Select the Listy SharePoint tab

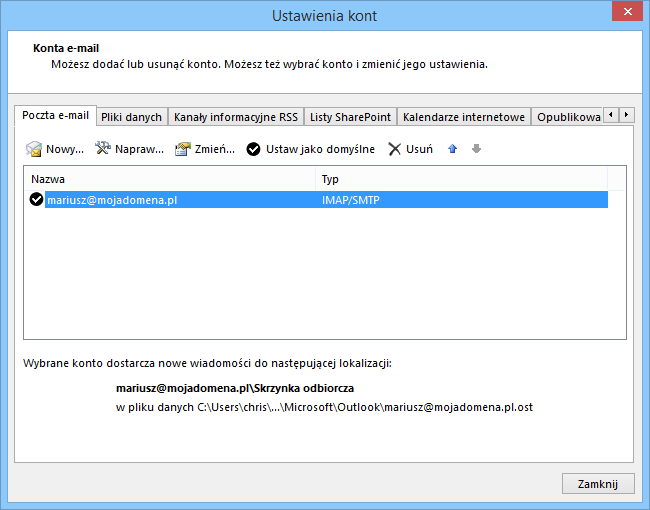click(x=350, y=117)
